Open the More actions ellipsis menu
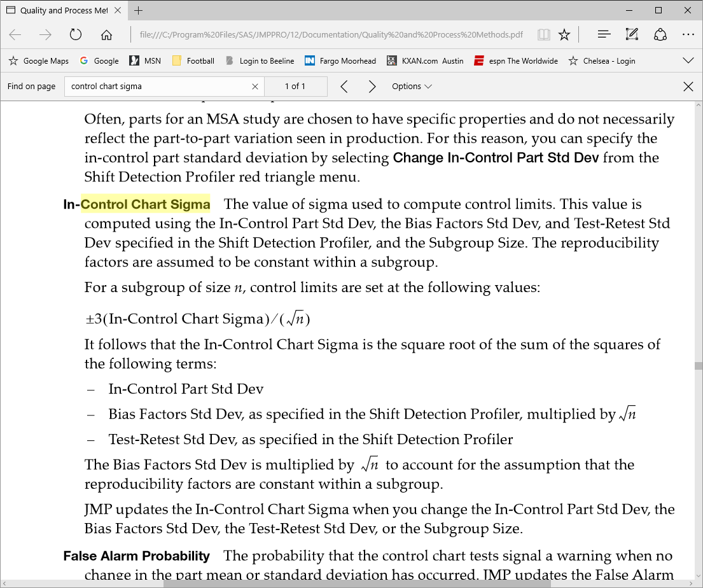The height and width of the screenshot is (588, 703). (x=688, y=35)
